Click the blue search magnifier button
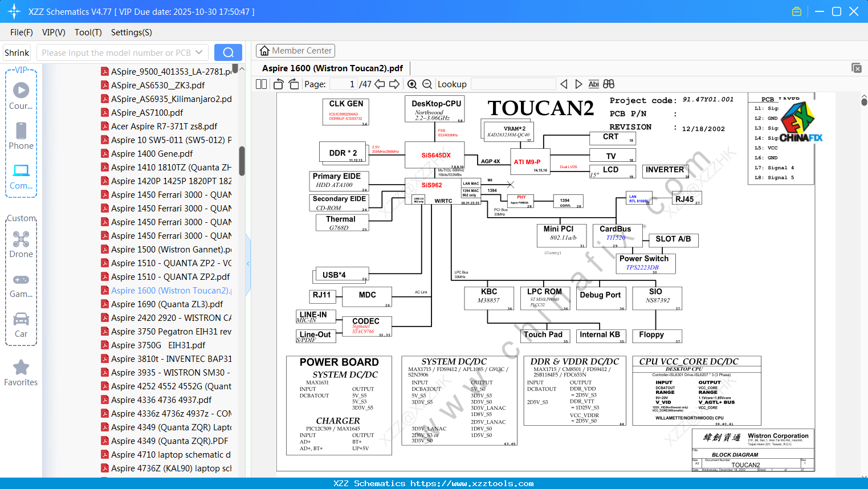 228,52
